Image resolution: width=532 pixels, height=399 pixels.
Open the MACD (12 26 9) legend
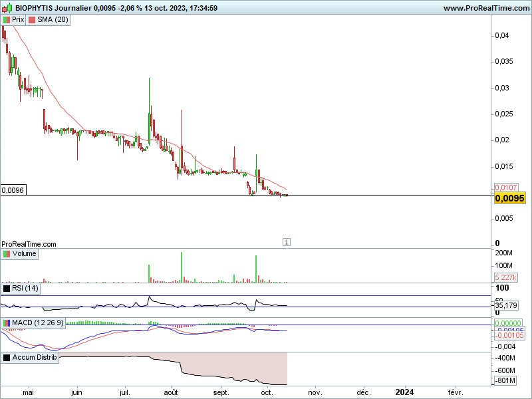[33, 323]
